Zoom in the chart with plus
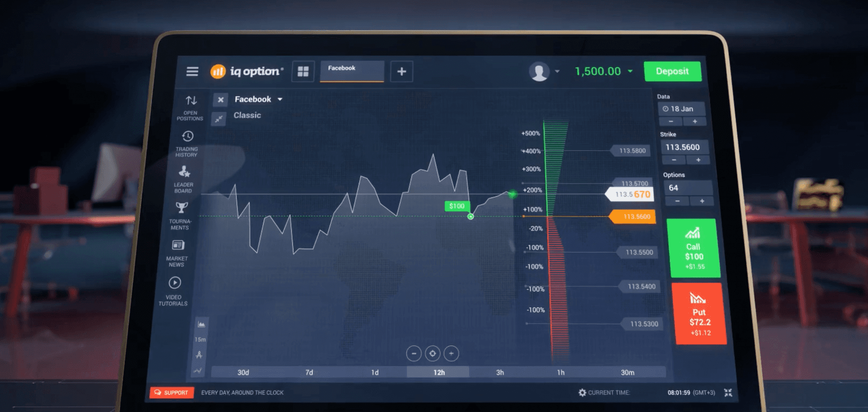 coord(451,354)
